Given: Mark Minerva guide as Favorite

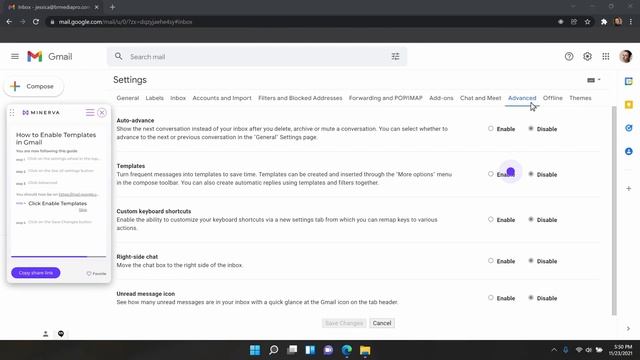Looking at the screenshot, I should 96,273.
